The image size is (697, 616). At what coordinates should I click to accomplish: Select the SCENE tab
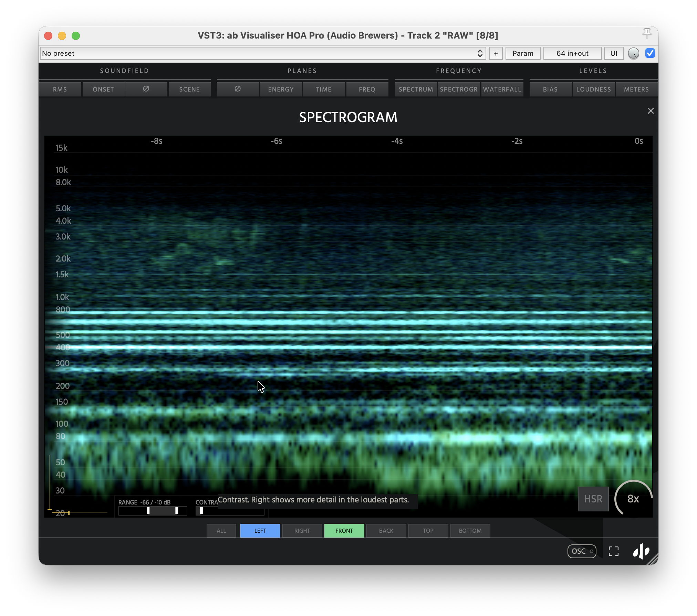pyautogui.click(x=189, y=89)
